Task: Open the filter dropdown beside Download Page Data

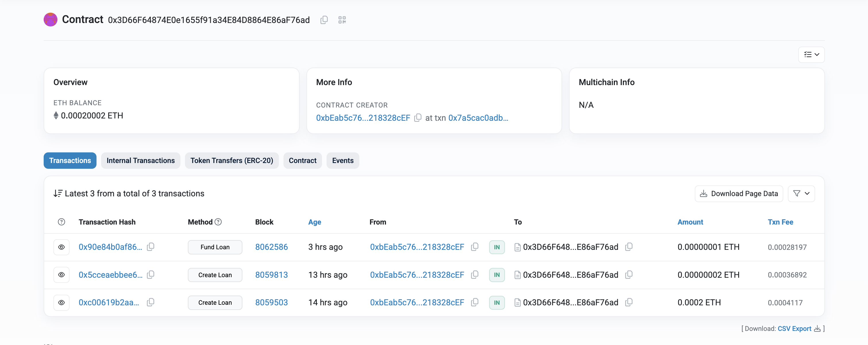Action: [801, 193]
